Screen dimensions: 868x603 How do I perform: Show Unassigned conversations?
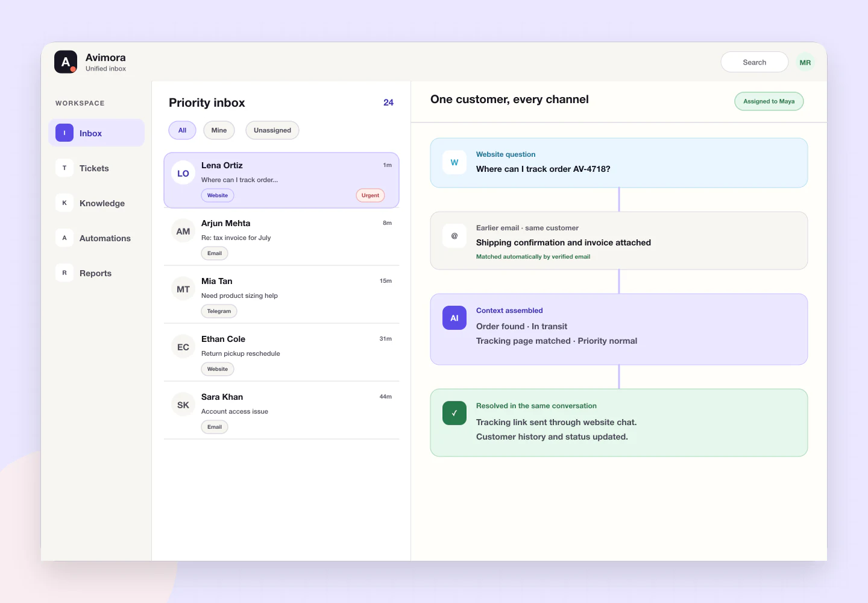[272, 130]
